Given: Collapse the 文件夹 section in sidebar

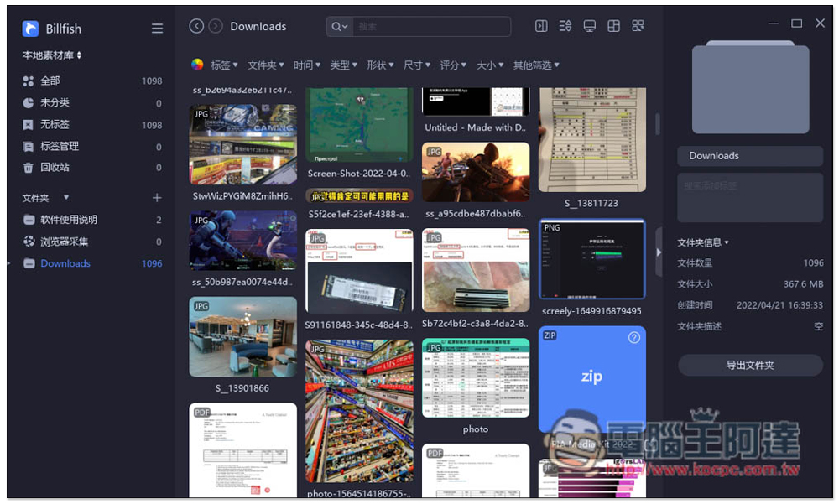Looking at the screenshot, I should pos(39,198).
